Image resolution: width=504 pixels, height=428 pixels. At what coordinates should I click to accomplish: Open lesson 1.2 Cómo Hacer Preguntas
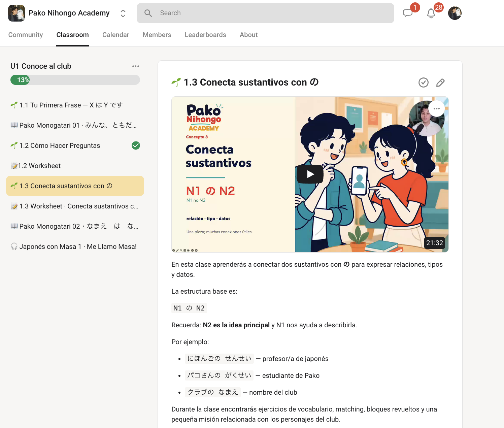(x=75, y=145)
